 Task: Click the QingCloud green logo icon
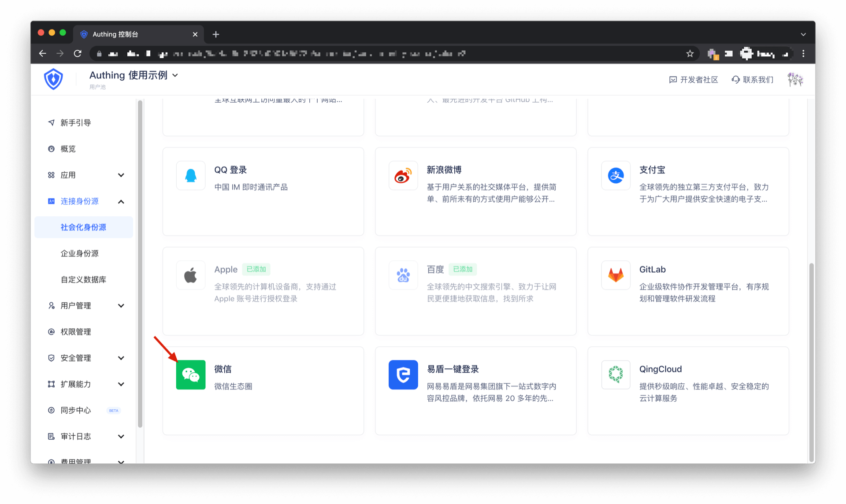[x=616, y=374]
